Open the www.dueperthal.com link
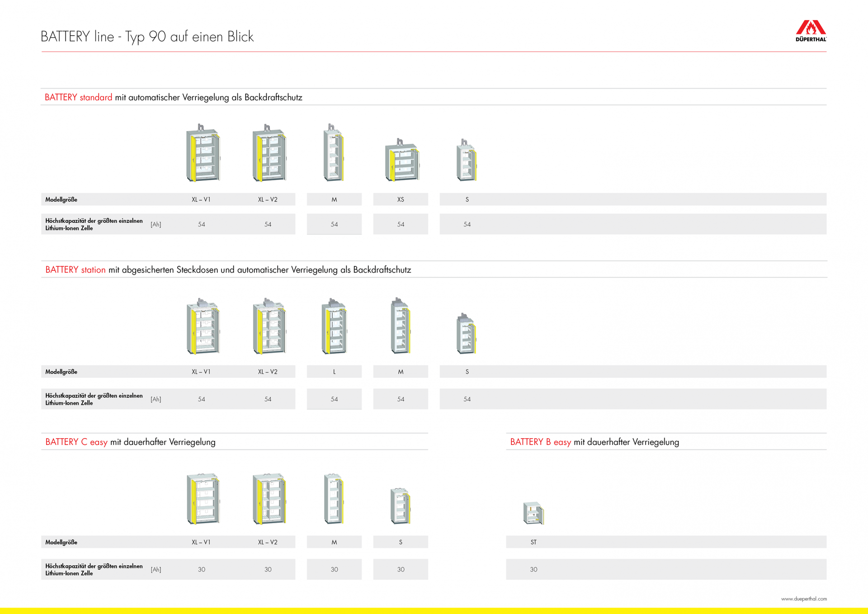Image resolution: width=868 pixels, height=614 pixels. tap(804, 599)
